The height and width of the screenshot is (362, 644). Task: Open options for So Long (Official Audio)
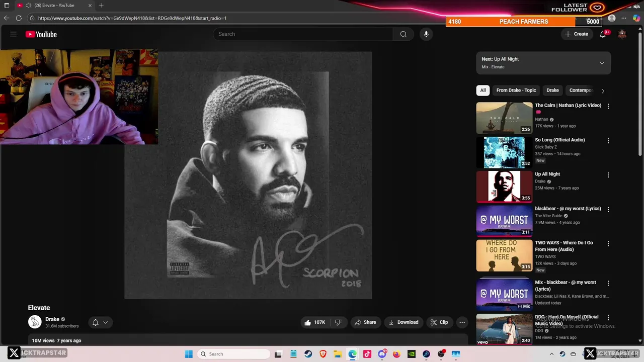tap(608, 141)
